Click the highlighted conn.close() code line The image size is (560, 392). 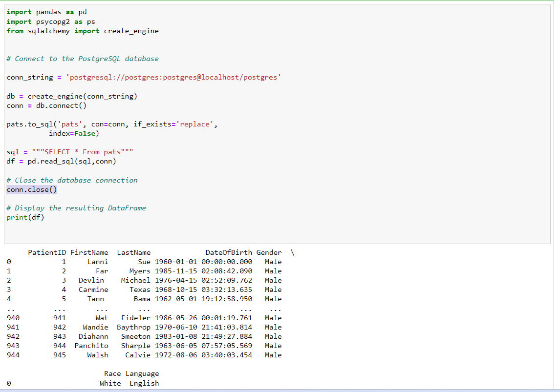click(31, 189)
